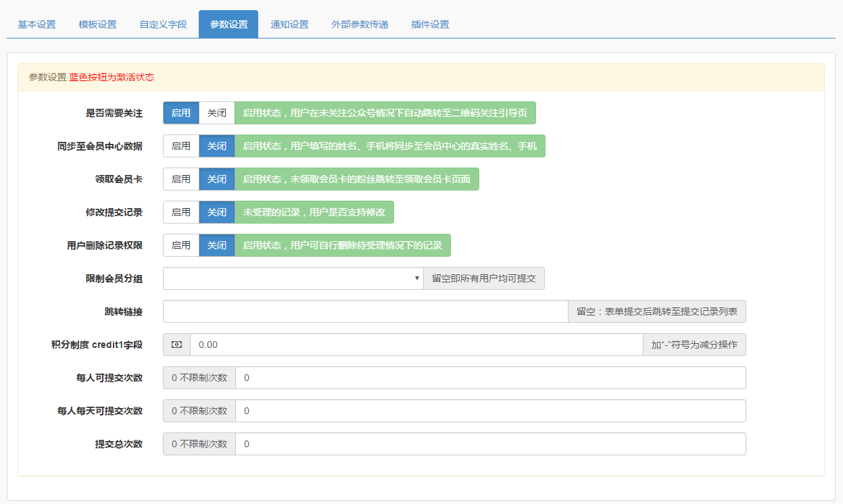Click the green hint for 用户删除记录权限
Image resolution: width=843 pixels, height=504 pixels.
click(343, 245)
